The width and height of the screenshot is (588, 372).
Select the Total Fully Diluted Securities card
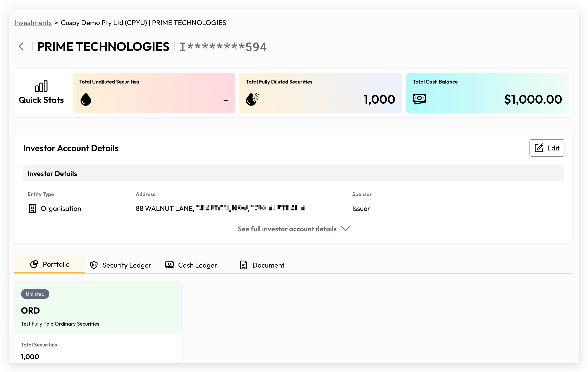[x=321, y=93]
